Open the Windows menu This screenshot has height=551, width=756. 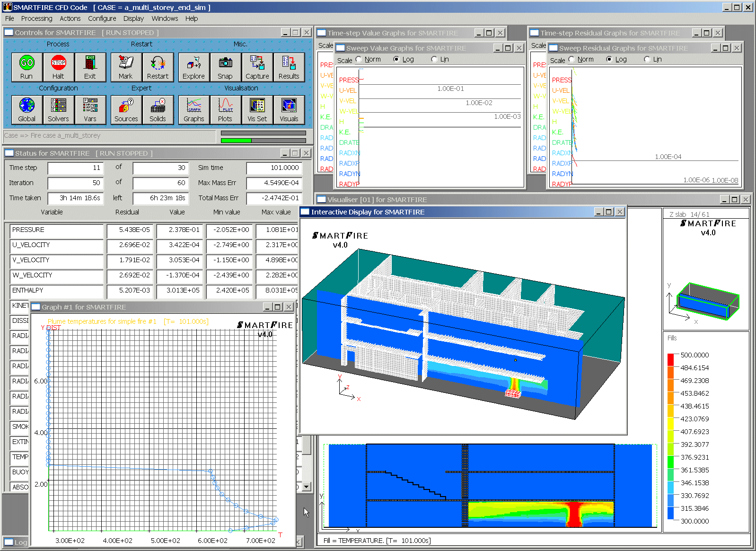point(165,18)
